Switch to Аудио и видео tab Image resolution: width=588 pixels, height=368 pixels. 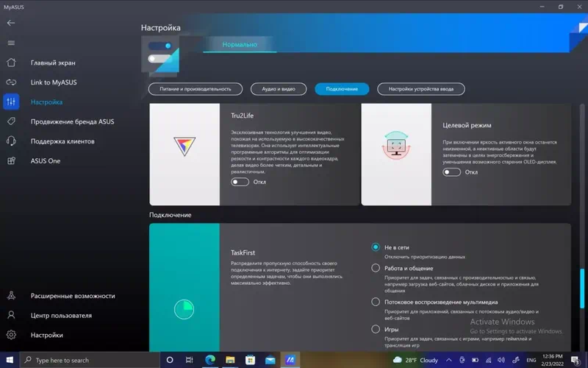[x=279, y=89]
